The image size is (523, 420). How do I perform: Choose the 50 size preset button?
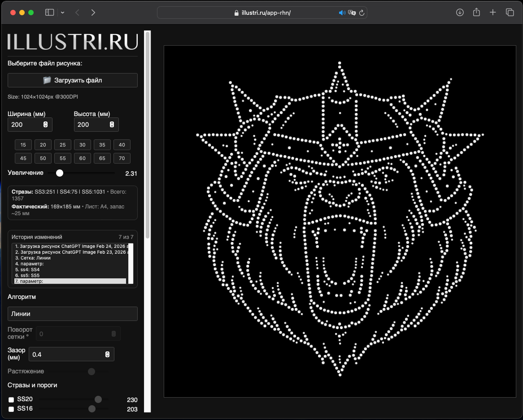(43, 158)
